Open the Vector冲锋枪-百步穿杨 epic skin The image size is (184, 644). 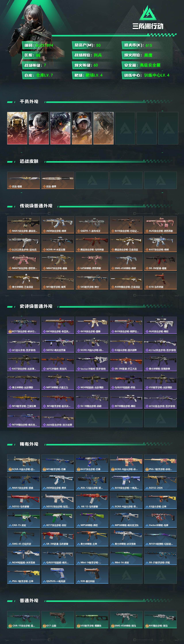(x=92, y=362)
